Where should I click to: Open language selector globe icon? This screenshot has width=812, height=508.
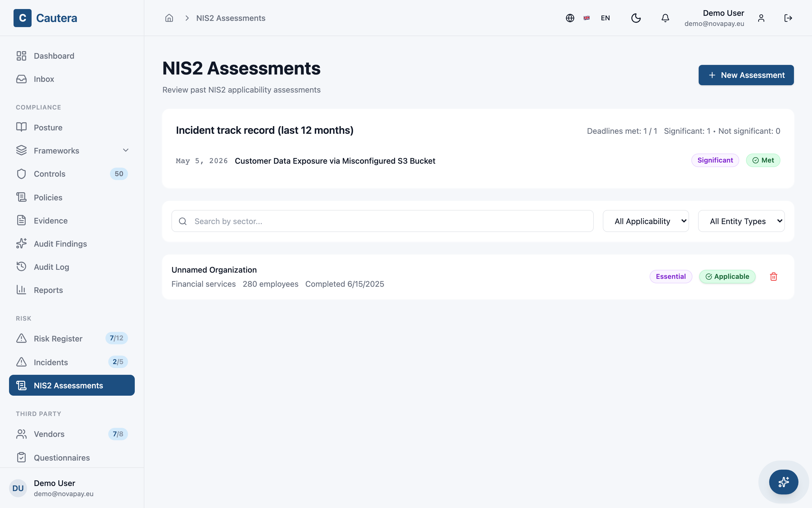click(570, 18)
